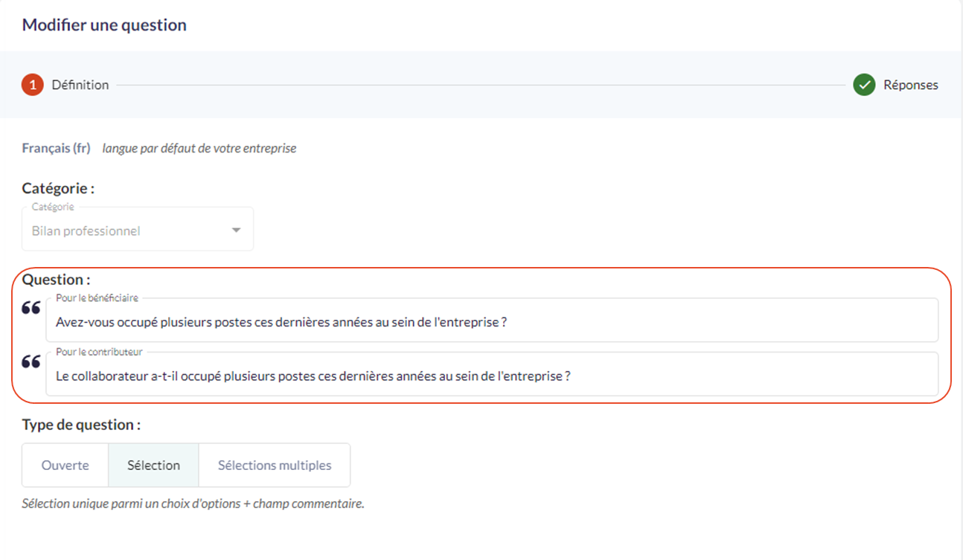Click the red step 1 circle icon
Viewport: 963px width, 560px height.
(33, 85)
